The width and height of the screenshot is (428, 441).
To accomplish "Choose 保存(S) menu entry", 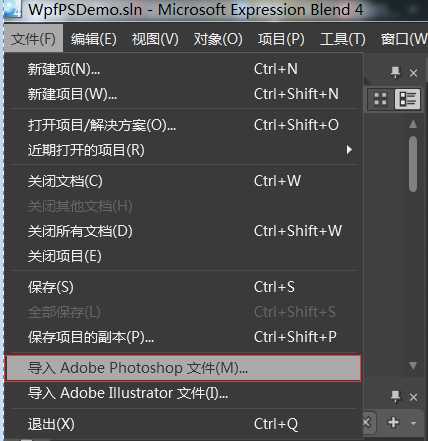I will (183, 287).
